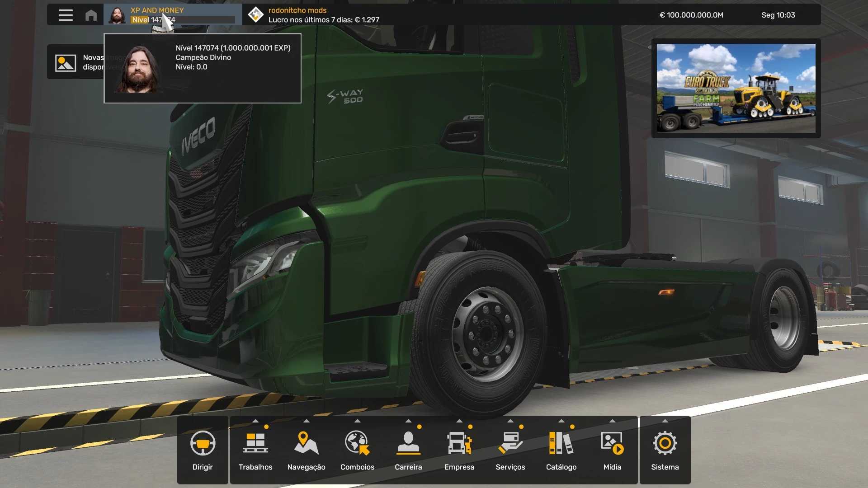Expand arrow above Carreira menu

pos(408,421)
